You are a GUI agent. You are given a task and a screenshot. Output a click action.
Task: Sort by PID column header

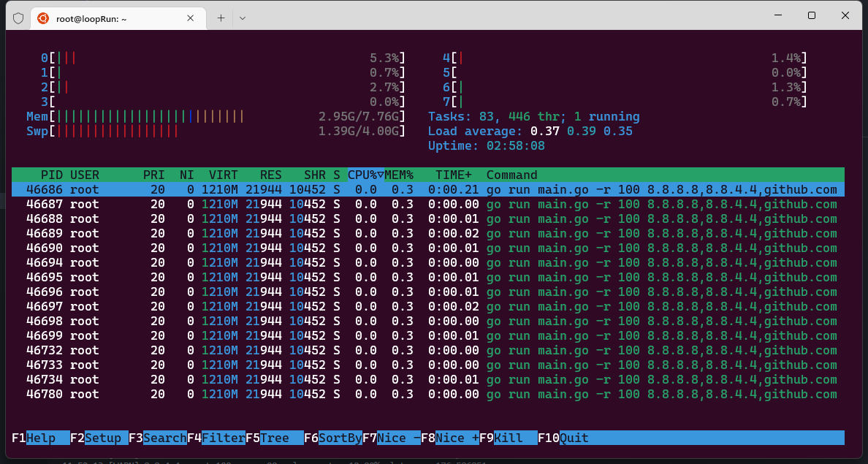point(51,175)
